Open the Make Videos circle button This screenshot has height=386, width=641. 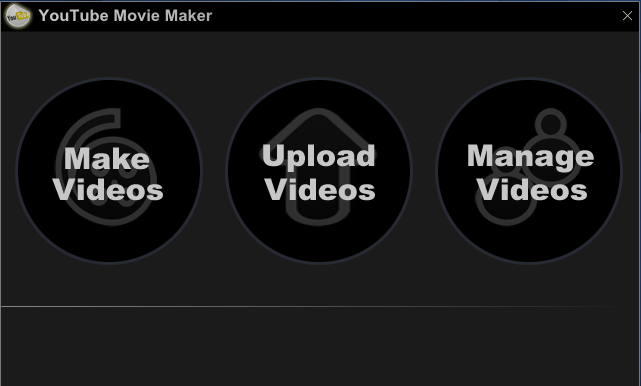[109, 171]
